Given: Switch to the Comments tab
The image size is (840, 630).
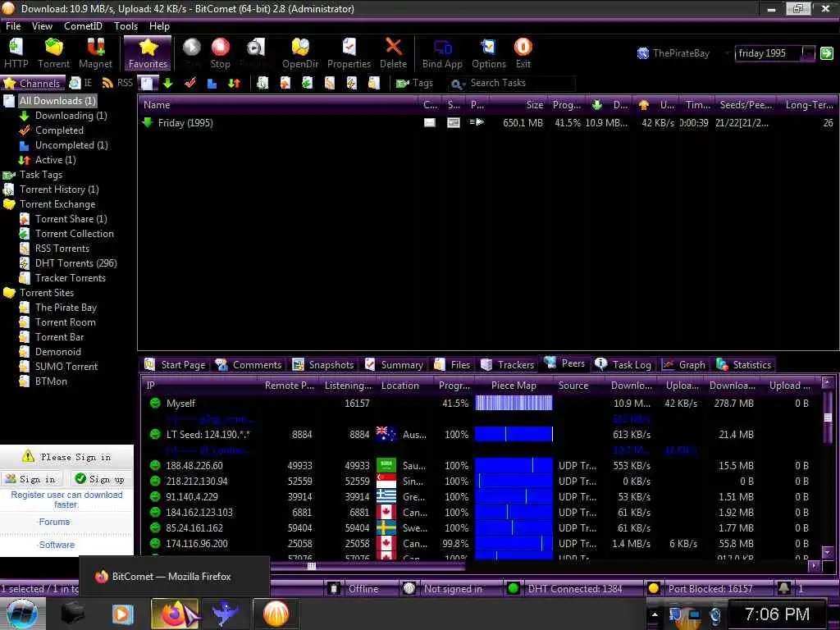Looking at the screenshot, I should (x=249, y=365).
